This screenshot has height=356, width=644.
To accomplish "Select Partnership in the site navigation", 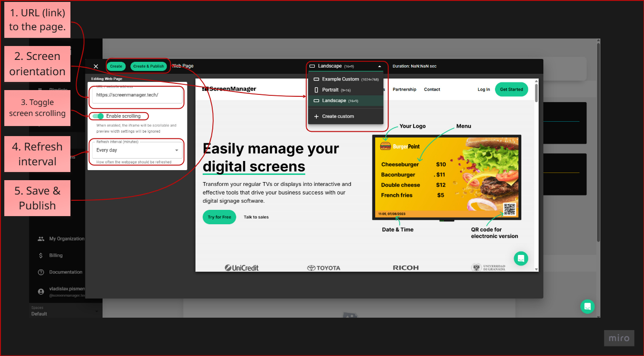I will [404, 89].
